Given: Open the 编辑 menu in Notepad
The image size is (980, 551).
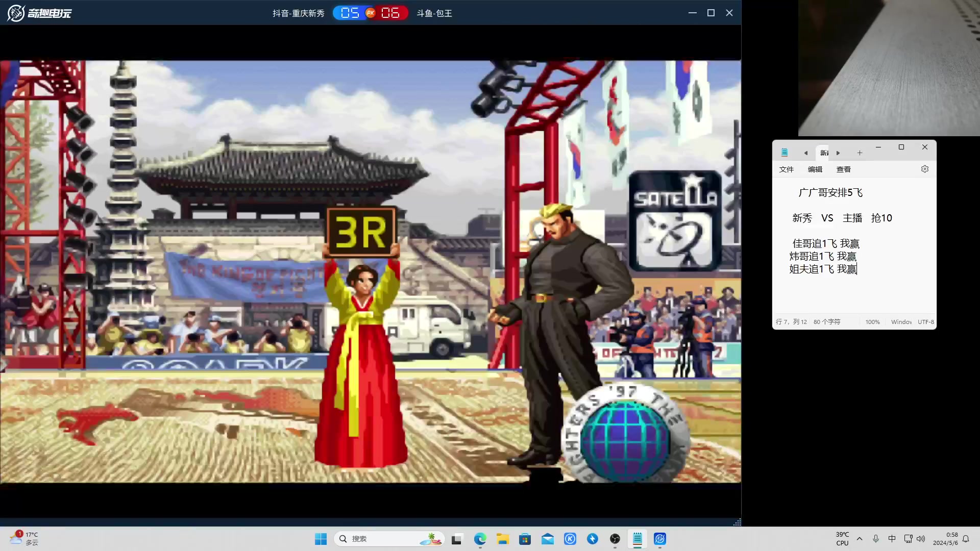Looking at the screenshot, I should pos(815,169).
